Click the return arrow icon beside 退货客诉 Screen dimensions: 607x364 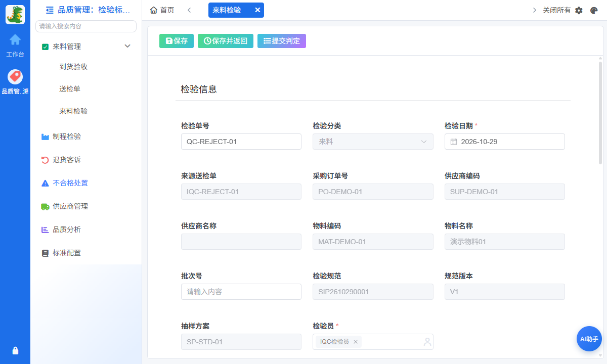45,160
